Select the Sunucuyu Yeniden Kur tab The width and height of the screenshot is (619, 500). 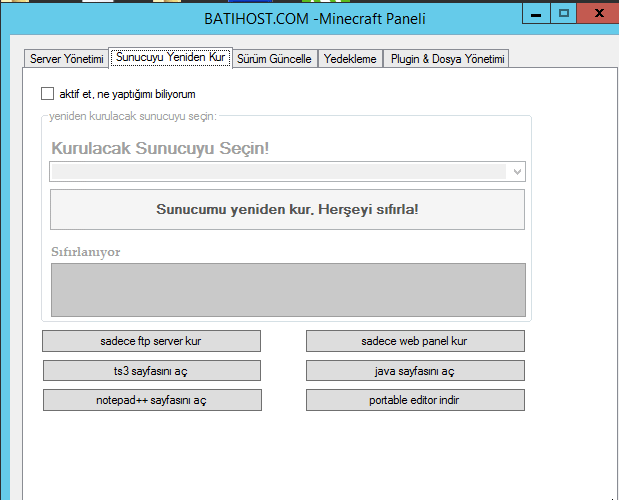click(x=170, y=58)
